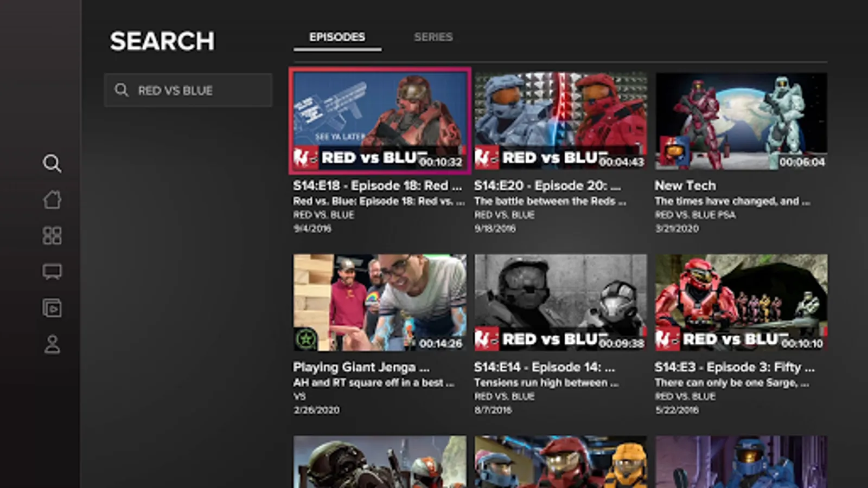Click the description 'The times have changed, and ...'

pyautogui.click(x=733, y=201)
